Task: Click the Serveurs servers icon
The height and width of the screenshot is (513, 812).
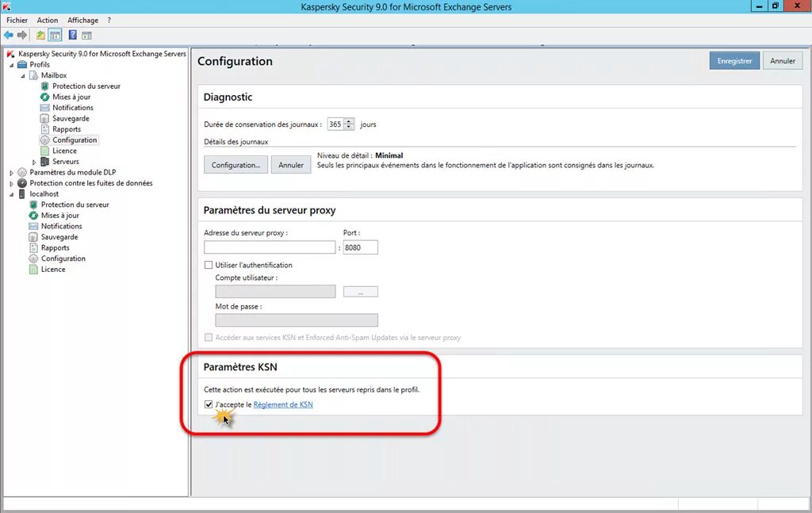Action: (x=45, y=162)
